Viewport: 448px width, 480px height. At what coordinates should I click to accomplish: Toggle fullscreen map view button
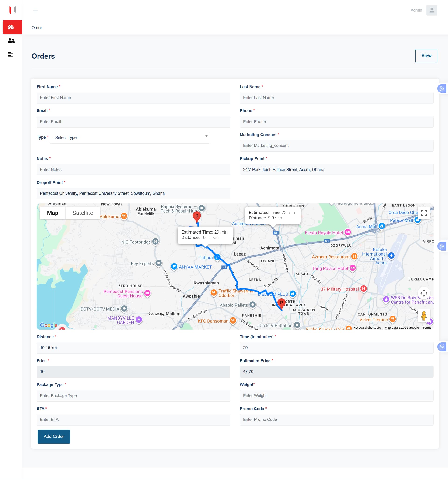424,213
